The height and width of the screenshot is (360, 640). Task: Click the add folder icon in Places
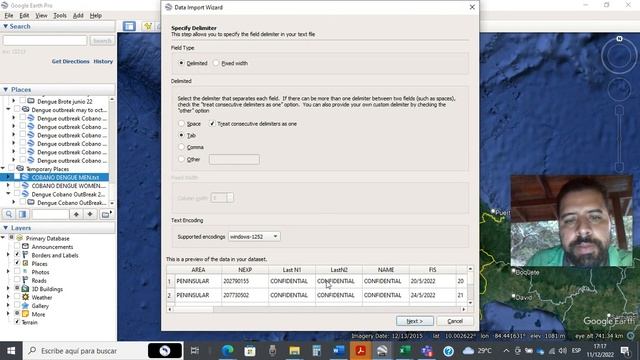[106, 214]
